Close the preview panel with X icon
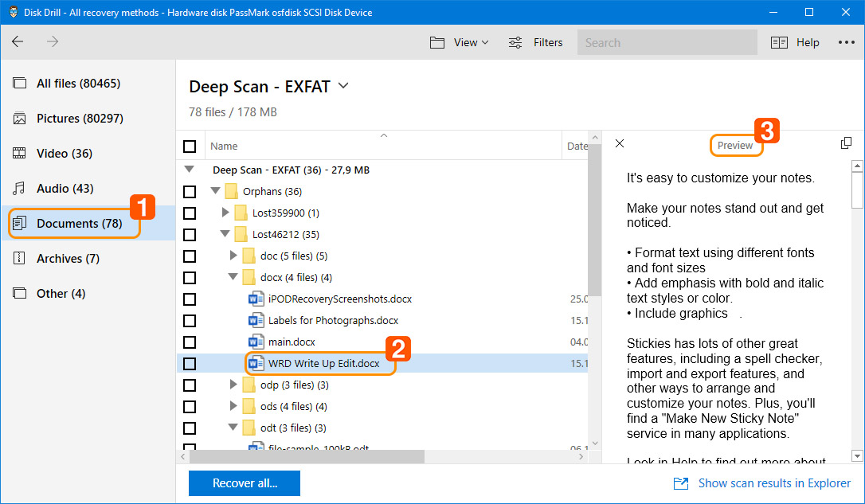This screenshot has width=865, height=504. pos(620,143)
